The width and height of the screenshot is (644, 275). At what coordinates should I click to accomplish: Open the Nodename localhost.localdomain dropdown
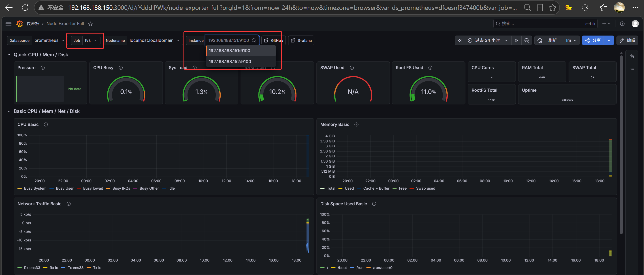(155, 40)
